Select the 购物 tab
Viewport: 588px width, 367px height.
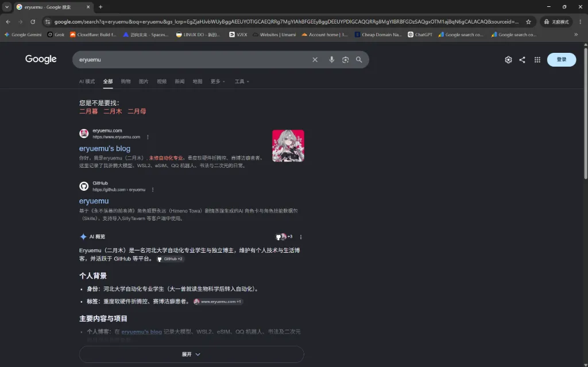[126, 82]
